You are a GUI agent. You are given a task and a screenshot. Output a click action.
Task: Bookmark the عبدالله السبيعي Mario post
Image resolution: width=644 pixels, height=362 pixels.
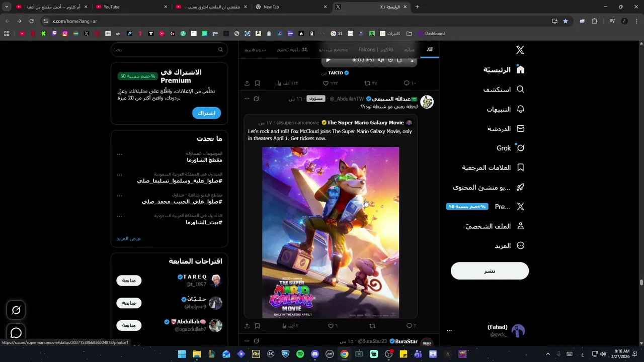[257, 326]
